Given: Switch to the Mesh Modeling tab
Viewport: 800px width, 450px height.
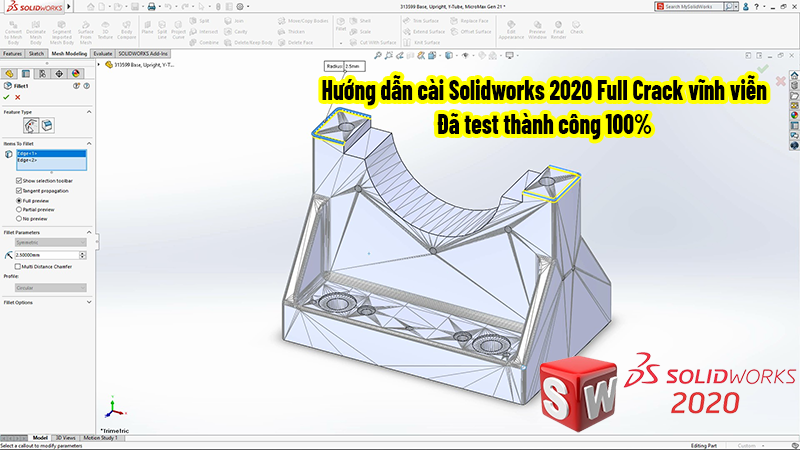Looking at the screenshot, I should 69,54.
